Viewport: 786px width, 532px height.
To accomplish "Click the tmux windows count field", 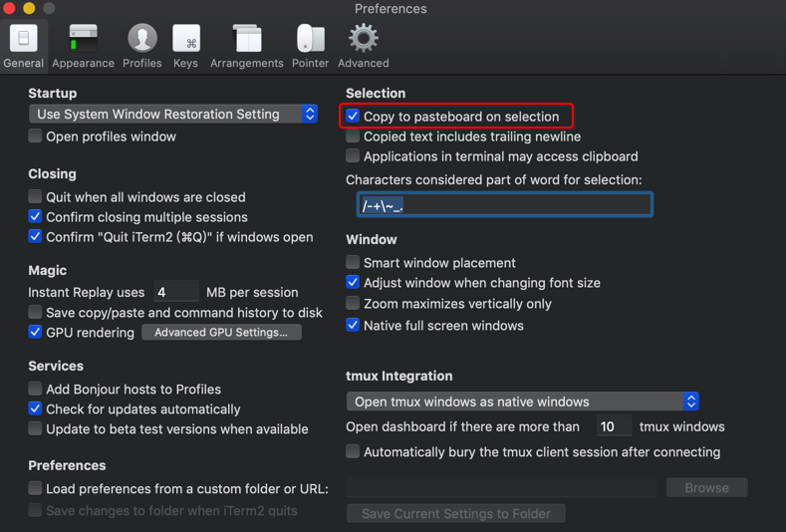I will tap(614, 426).
